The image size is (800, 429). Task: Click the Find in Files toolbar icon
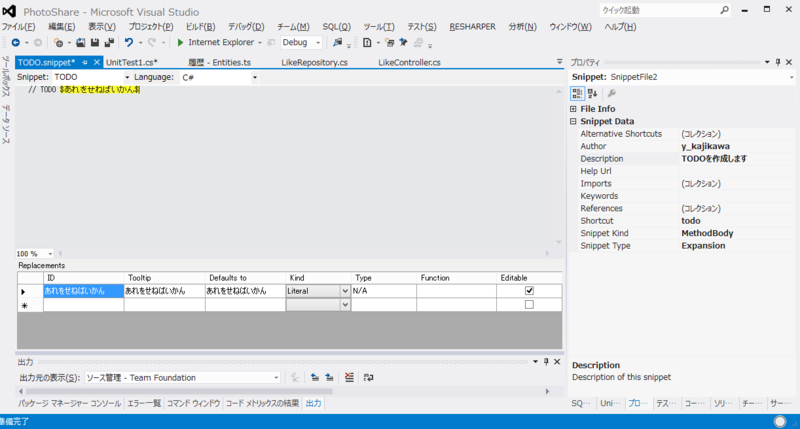tap(337, 43)
